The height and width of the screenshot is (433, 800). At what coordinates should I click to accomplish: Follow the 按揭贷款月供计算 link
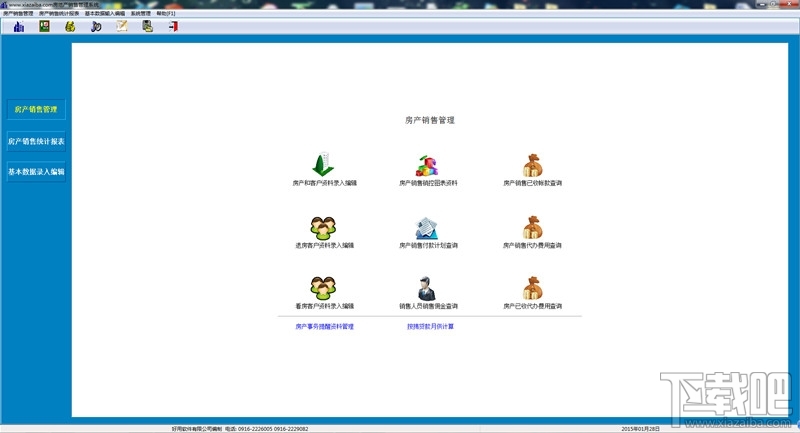(x=430, y=326)
